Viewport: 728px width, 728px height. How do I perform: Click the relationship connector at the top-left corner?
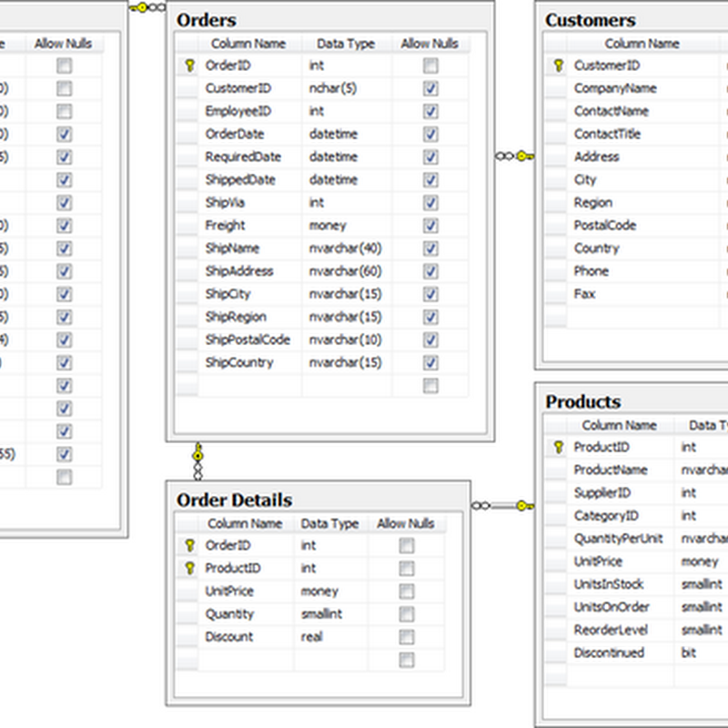pyautogui.click(x=141, y=7)
